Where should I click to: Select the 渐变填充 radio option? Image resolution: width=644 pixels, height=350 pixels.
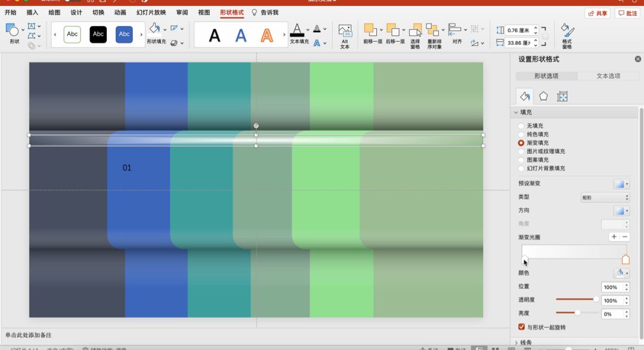(x=521, y=143)
